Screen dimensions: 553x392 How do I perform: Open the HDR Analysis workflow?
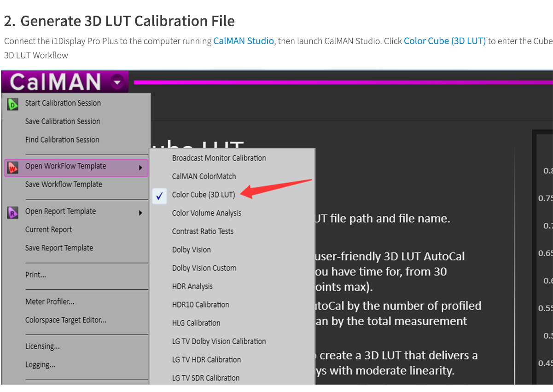[192, 287]
